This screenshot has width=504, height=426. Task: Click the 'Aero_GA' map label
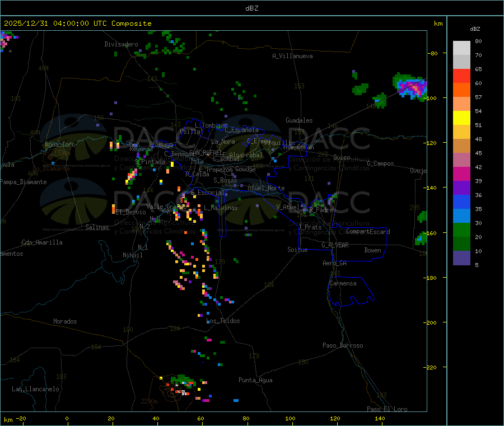coord(335,263)
